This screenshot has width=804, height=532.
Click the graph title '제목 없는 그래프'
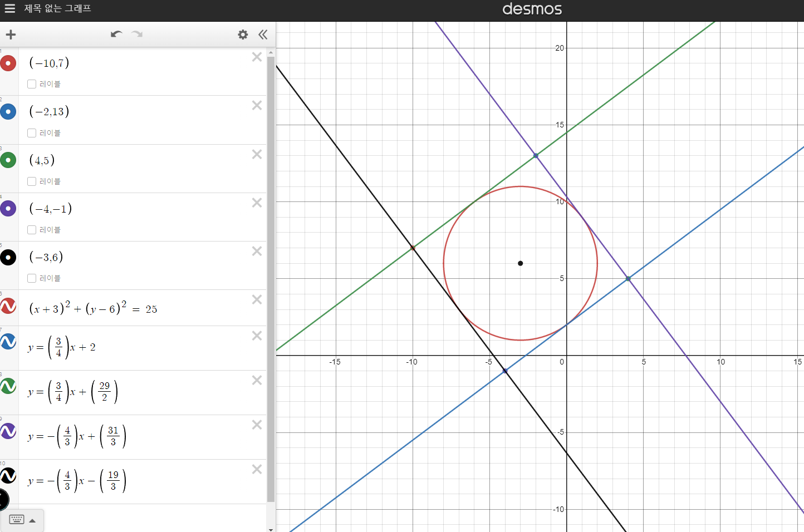[x=57, y=8]
